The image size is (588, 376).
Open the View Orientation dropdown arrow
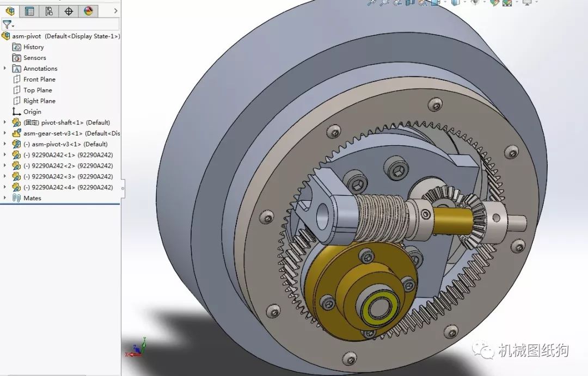pyautogui.click(x=445, y=2)
